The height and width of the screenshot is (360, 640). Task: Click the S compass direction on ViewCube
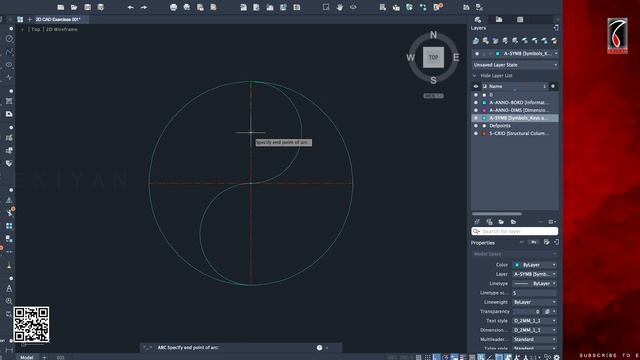[x=433, y=80]
